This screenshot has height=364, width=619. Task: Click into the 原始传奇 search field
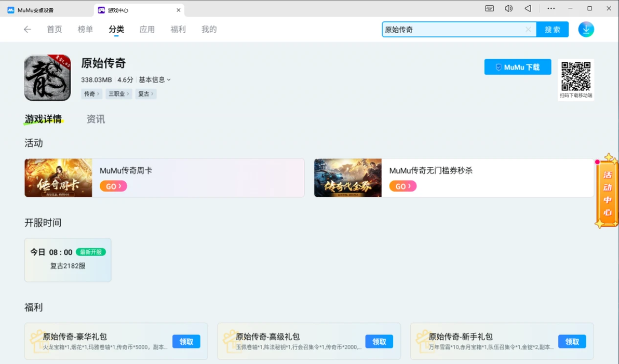pos(453,29)
